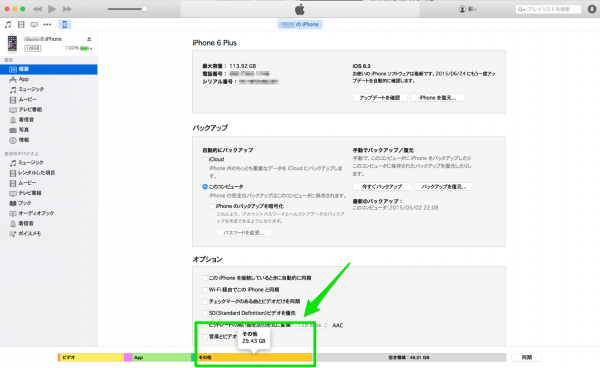The height and width of the screenshot is (368, 600).
Task: Toggle iPhone のバックアップを暗号化 checkbox
Action: coord(212,206)
